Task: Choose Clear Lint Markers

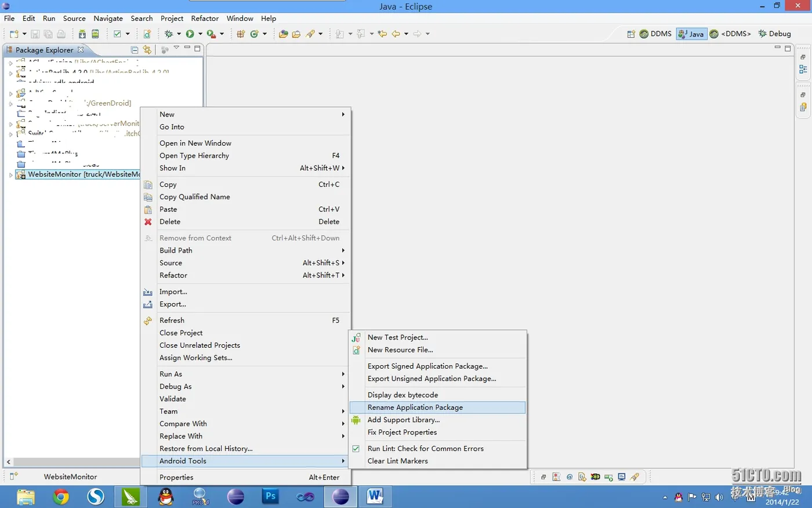Action: point(438,461)
